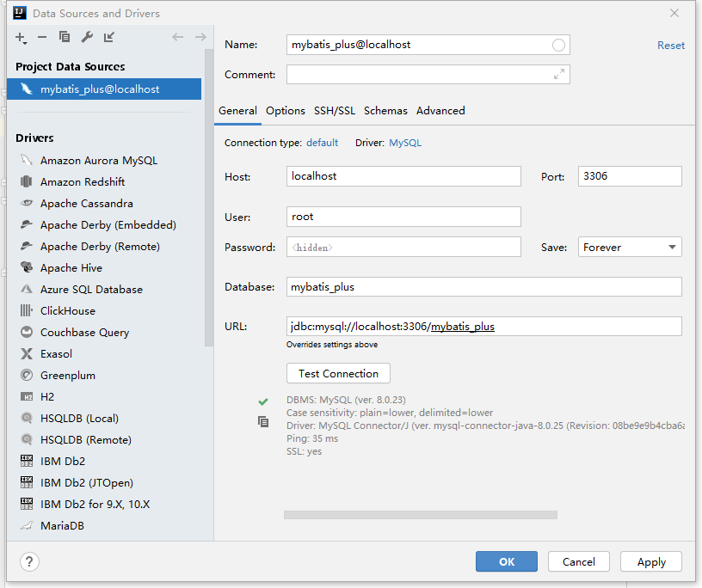The width and height of the screenshot is (702, 588).
Task: Copy connection test result to clipboard
Action: [263, 421]
